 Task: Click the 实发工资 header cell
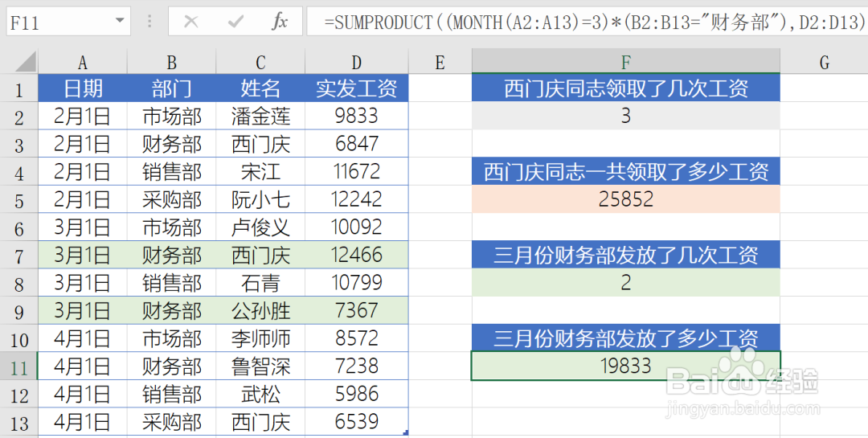coord(357,88)
